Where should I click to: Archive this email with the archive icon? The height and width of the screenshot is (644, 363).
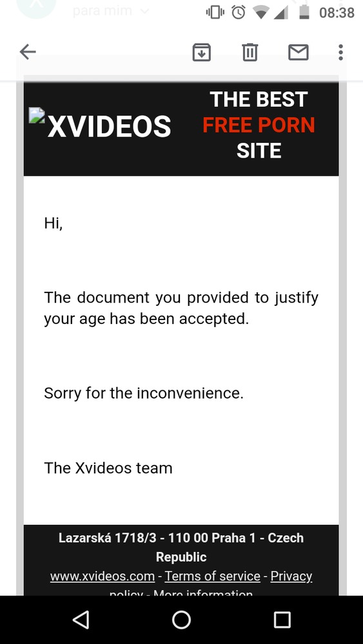[x=201, y=52]
